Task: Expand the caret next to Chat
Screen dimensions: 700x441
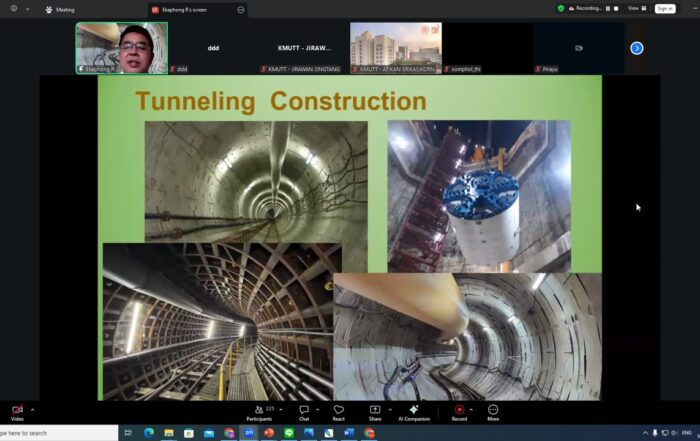Action: [318, 409]
